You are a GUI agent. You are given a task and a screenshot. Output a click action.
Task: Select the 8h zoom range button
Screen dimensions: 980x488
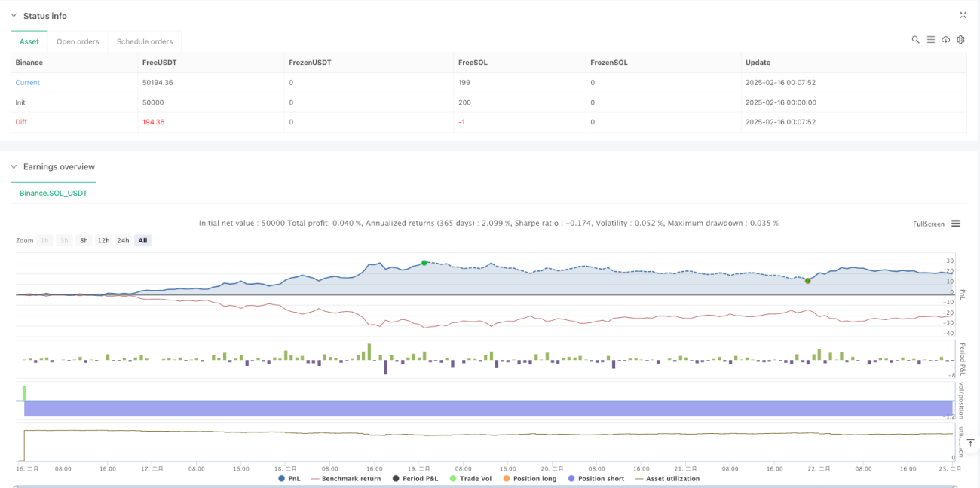tap(84, 241)
